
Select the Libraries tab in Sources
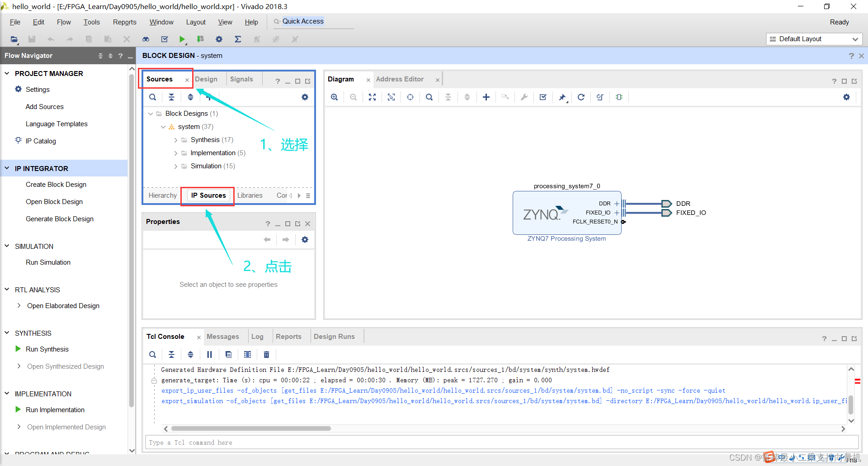point(250,195)
